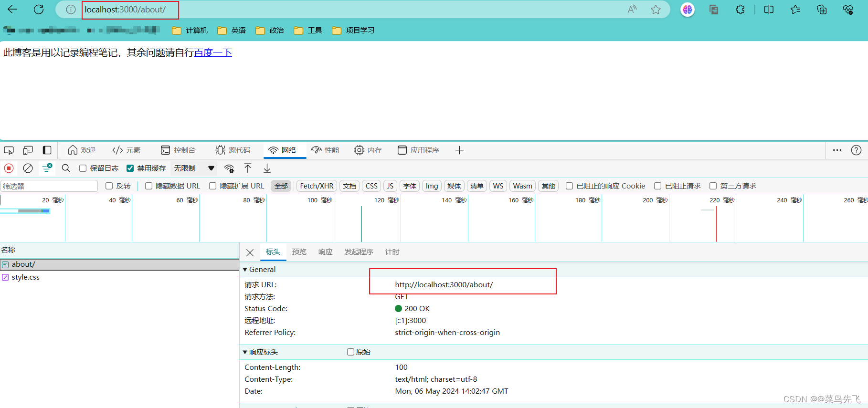Click the Read aloud icon
The width and height of the screenshot is (868, 408).
coord(632,9)
